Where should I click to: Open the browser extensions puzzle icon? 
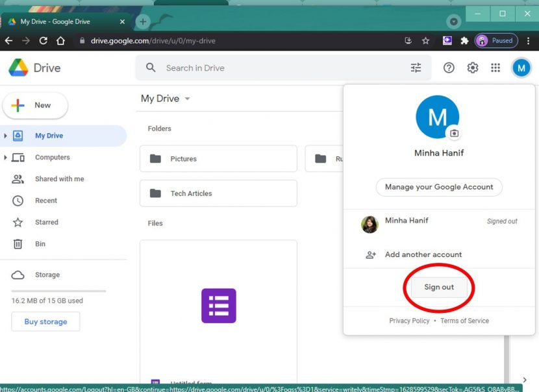pos(464,40)
